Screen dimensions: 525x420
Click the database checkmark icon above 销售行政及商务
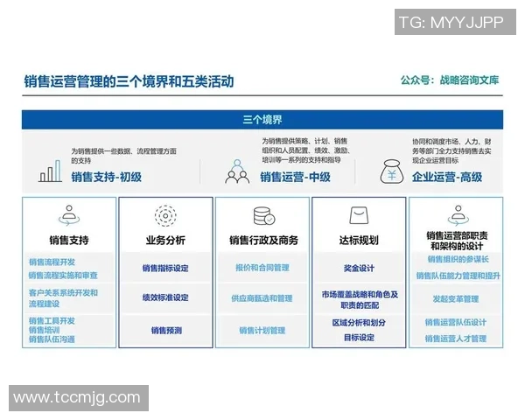pyautogui.click(x=264, y=216)
